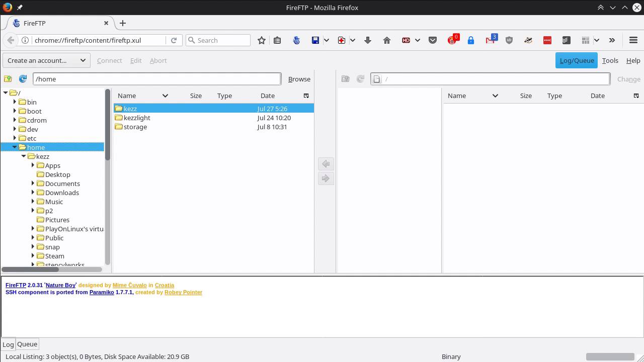644x362 pixels.
Task: Click the URL address field
Action: (99, 40)
